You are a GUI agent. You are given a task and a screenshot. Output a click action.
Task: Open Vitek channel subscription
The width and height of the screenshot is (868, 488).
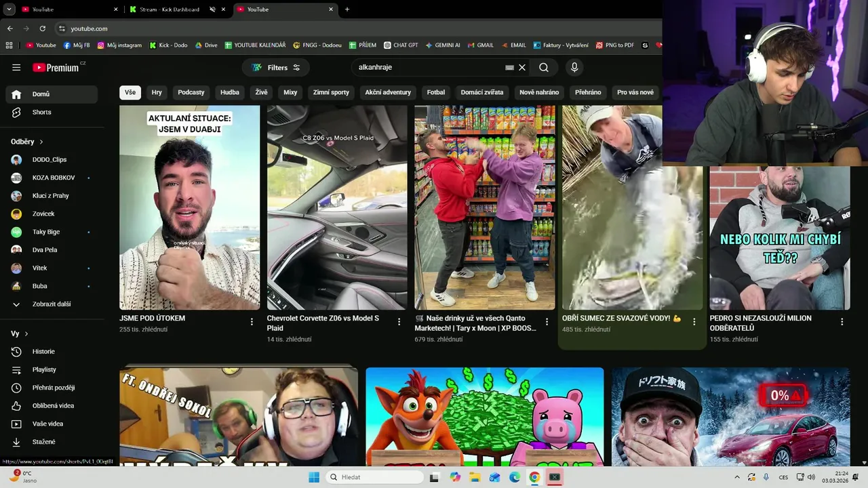52,268
